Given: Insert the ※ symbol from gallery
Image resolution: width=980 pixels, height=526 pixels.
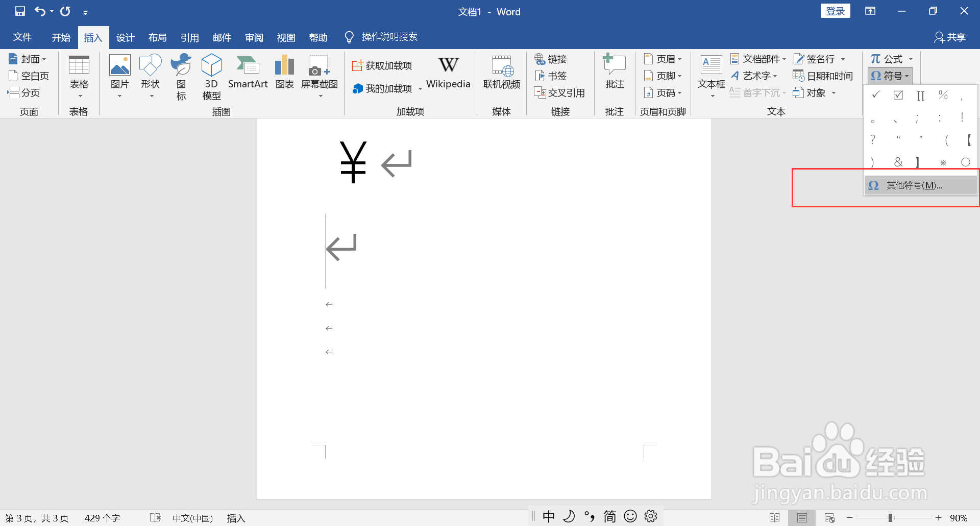Looking at the screenshot, I should [943, 162].
